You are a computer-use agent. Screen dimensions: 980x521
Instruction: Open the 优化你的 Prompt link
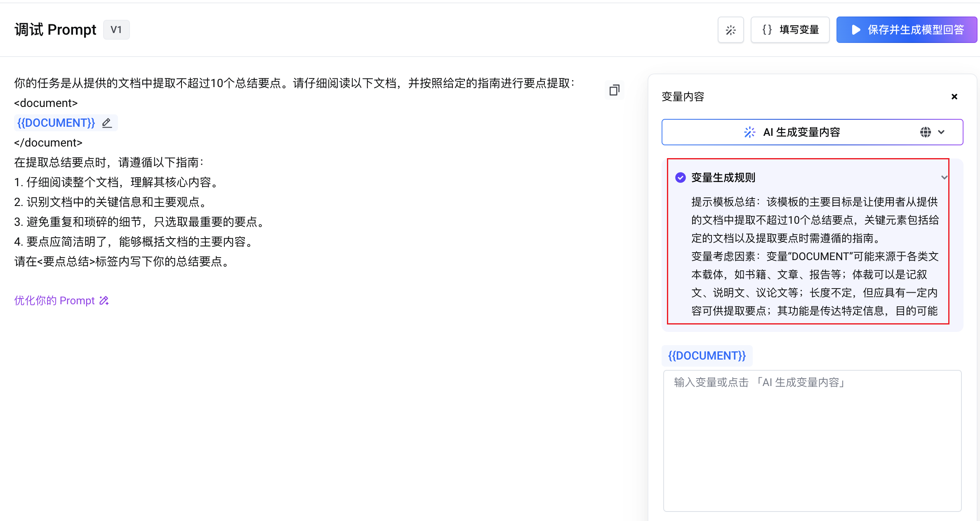54,301
